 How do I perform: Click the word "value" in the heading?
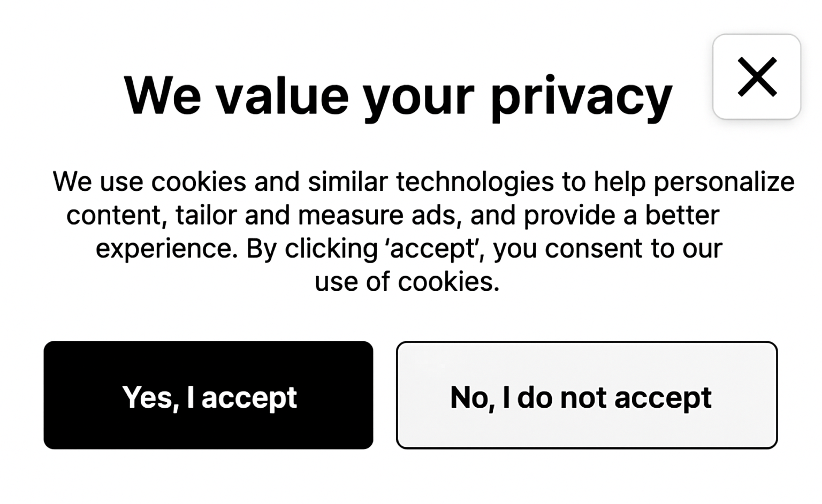pos(281,96)
